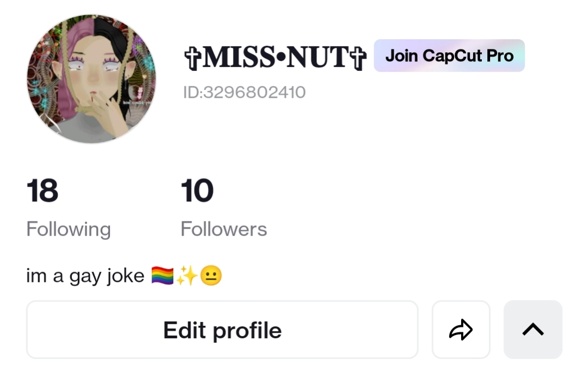Open the 10 followers count
The image size is (588, 371).
point(197,190)
